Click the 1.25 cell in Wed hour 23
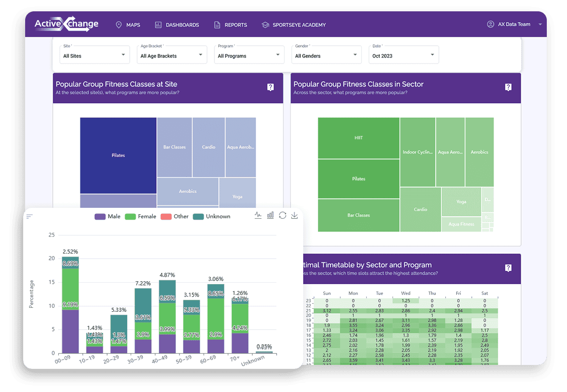The width and height of the screenshot is (567, 392). pos(406,300)
